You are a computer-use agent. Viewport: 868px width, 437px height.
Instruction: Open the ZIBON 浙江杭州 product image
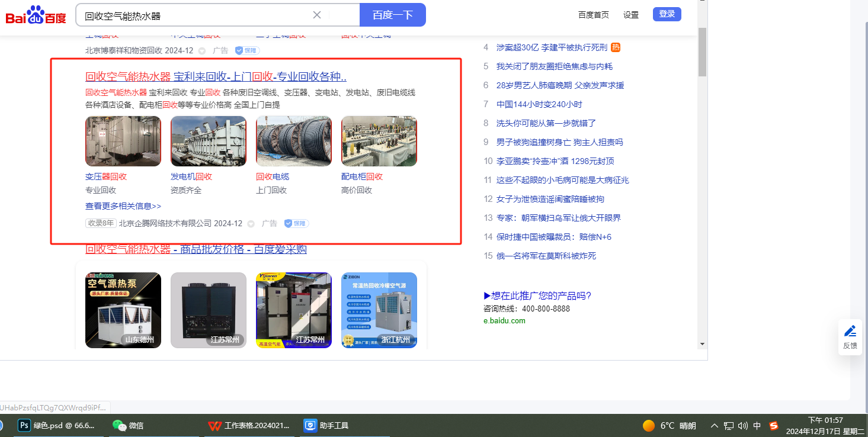click(x=379, y=310)
